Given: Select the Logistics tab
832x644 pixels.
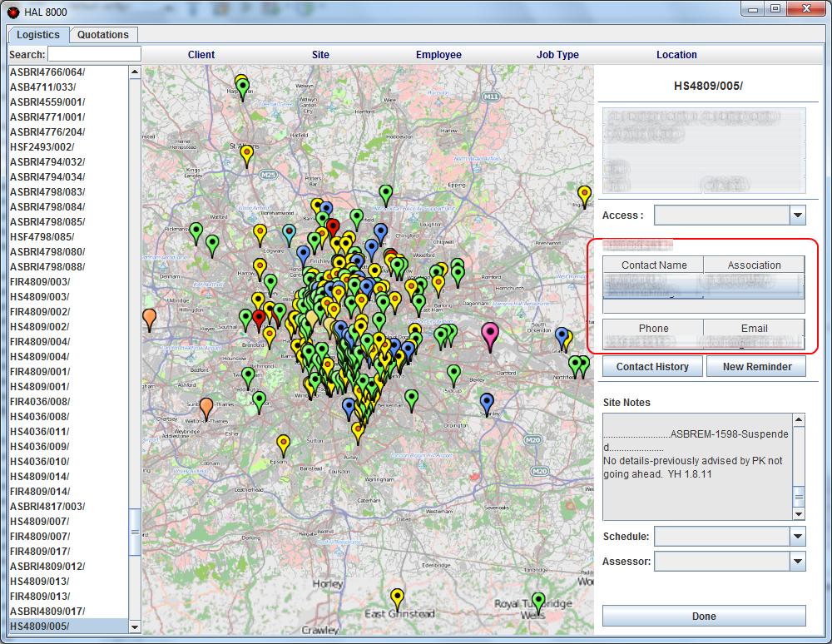Looking at the screenshot, I should point(38,35).
